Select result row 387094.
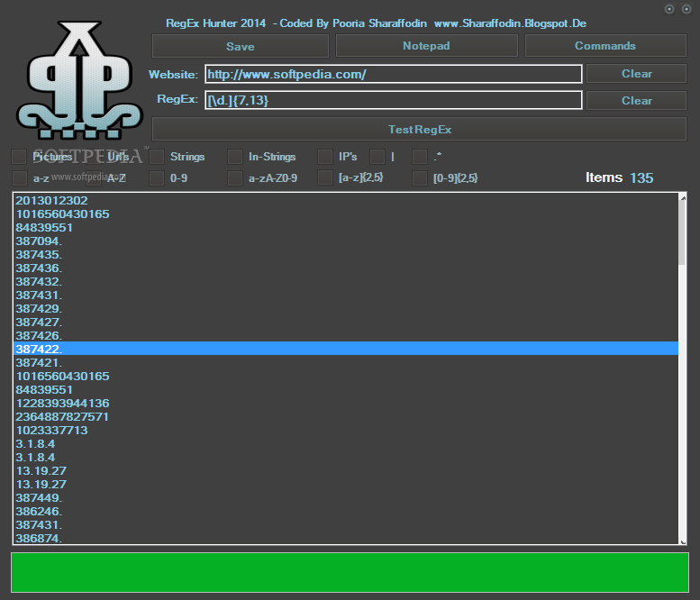This screenshot has height=600, width=700. 347,241
